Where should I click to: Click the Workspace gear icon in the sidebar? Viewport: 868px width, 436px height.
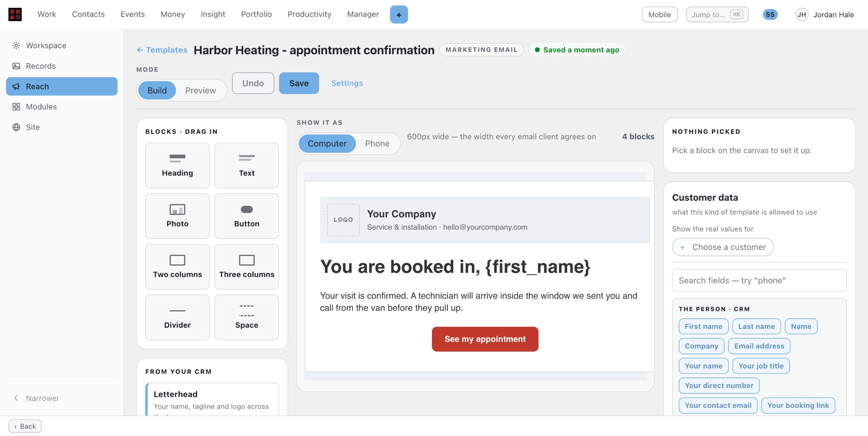16,45
